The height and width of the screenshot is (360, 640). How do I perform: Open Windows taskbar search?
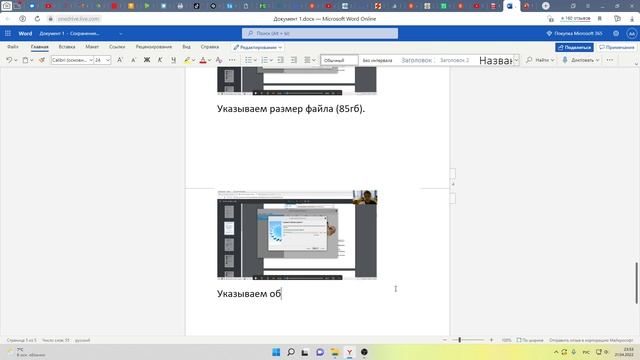pyautogui.click(x=291, y=352)
